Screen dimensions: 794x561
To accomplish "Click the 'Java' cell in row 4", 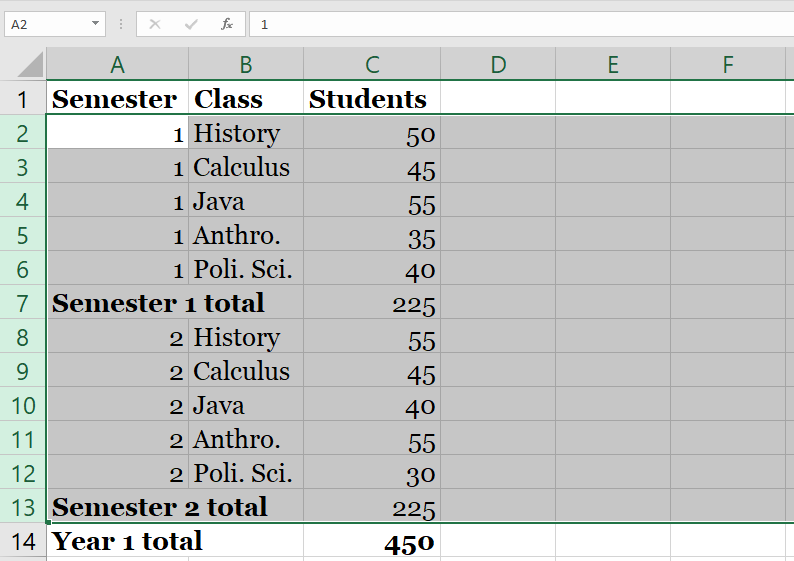I will [x=246, y=201].
